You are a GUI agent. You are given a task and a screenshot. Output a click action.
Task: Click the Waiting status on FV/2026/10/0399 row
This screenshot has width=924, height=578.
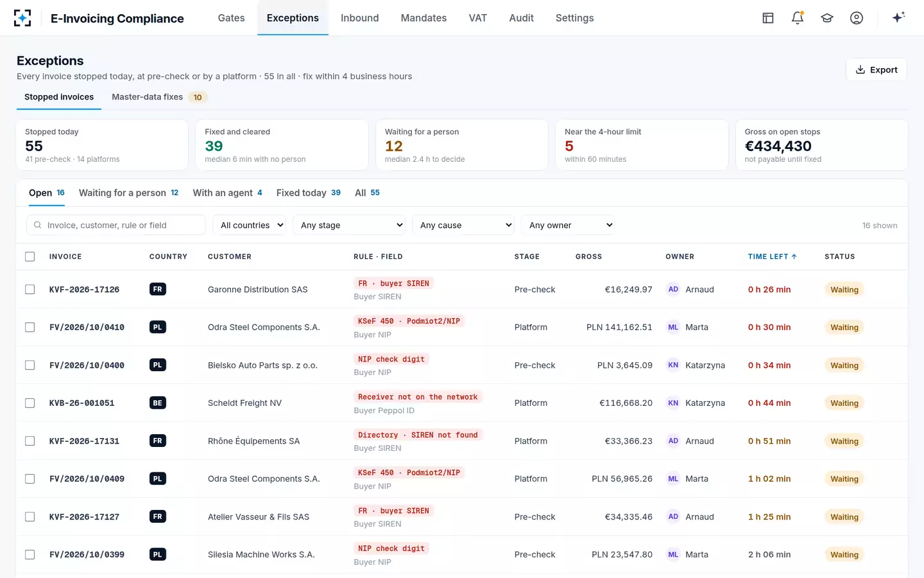click(844, 555)
